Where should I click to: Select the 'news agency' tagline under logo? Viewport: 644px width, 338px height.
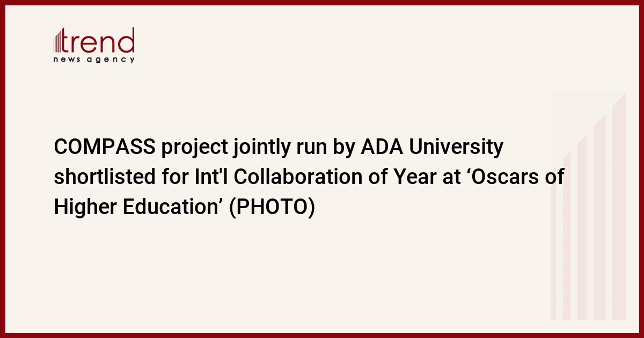(94, 60)
